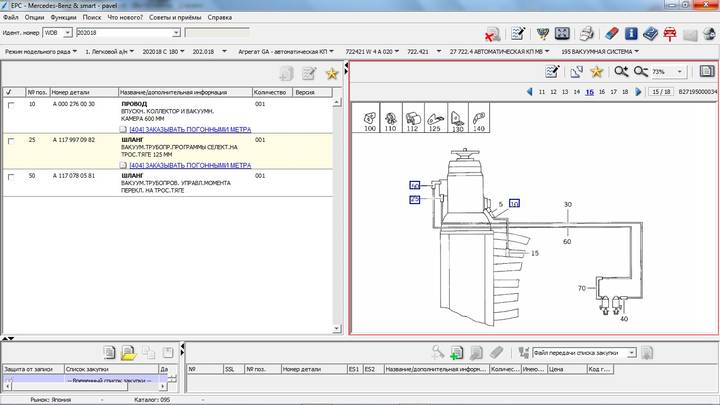
Task: Open the 73% zoom level dropdown
Action: tap(680, 72)
